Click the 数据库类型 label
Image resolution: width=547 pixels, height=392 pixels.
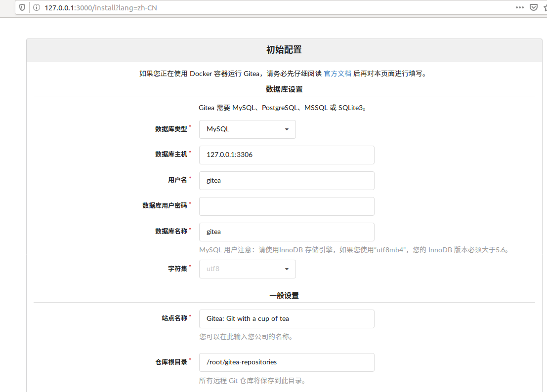coord(171,129)
